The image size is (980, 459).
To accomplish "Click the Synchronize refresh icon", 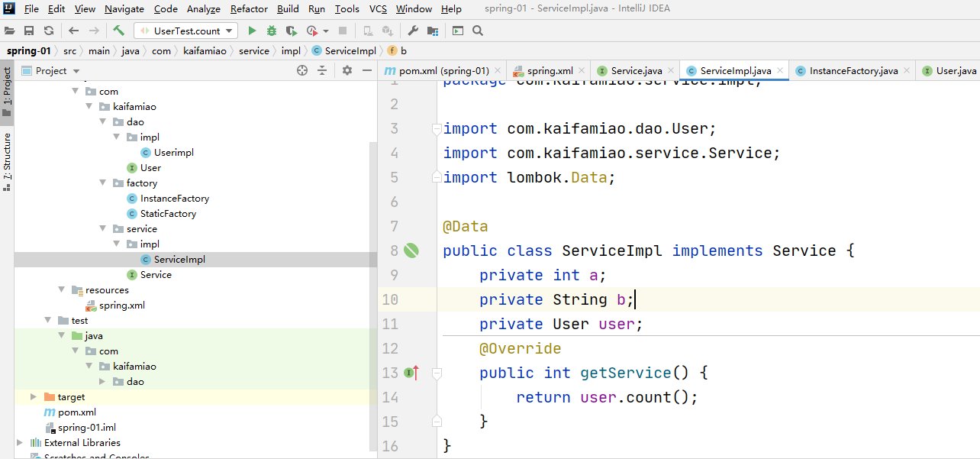I will (x=49, y=31).
